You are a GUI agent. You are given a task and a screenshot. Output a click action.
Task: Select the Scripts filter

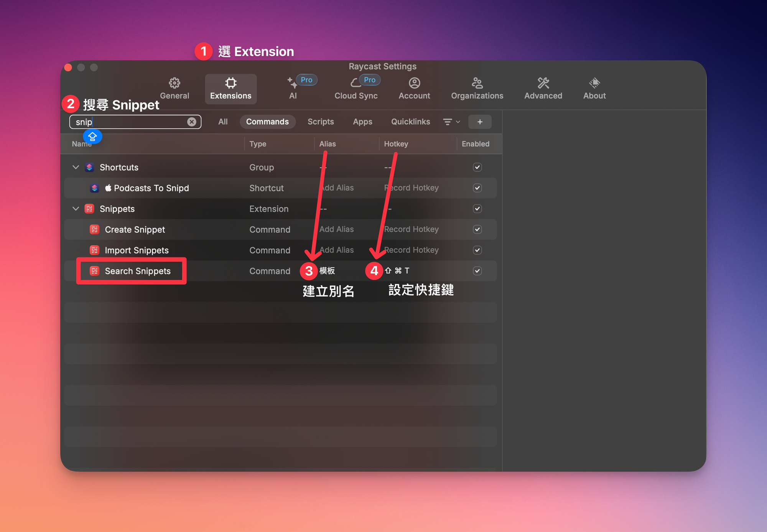(x=321, y=122)
